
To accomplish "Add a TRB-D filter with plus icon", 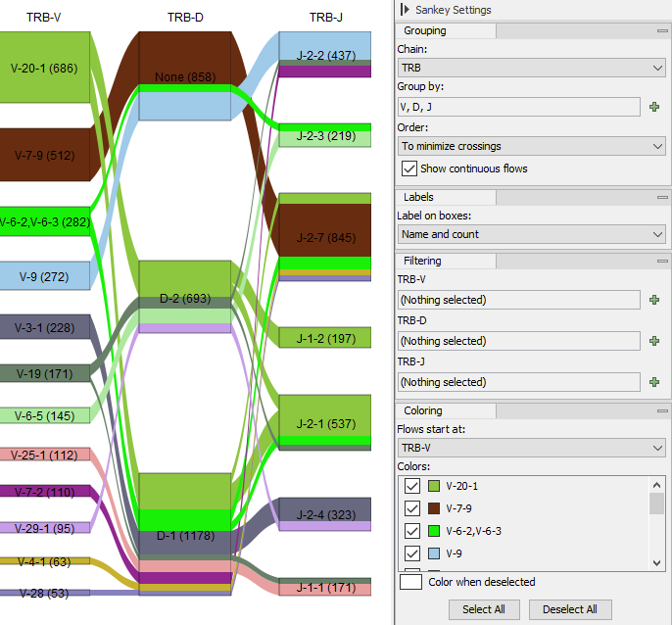I will pos(654,341).
